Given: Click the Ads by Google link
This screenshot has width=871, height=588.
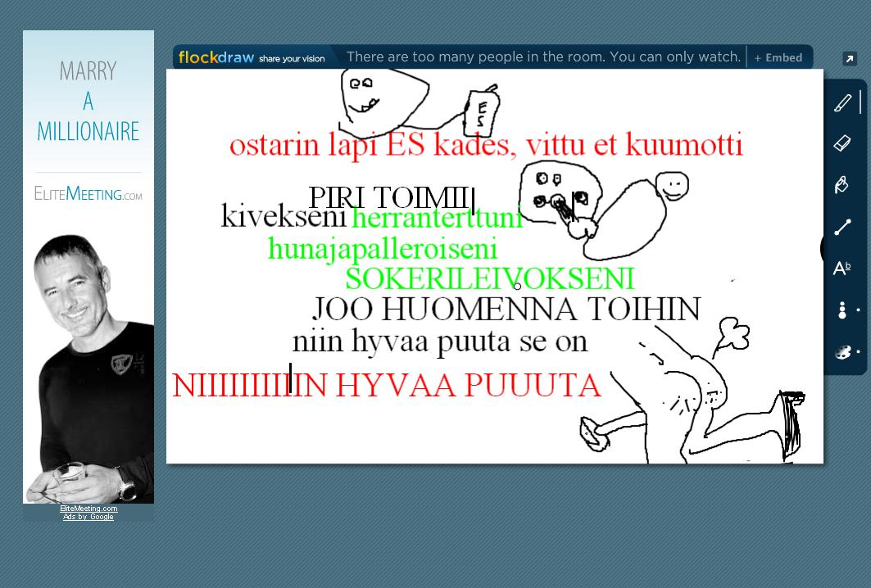Looking at the screenshot, I should click(x=88, y=517).
